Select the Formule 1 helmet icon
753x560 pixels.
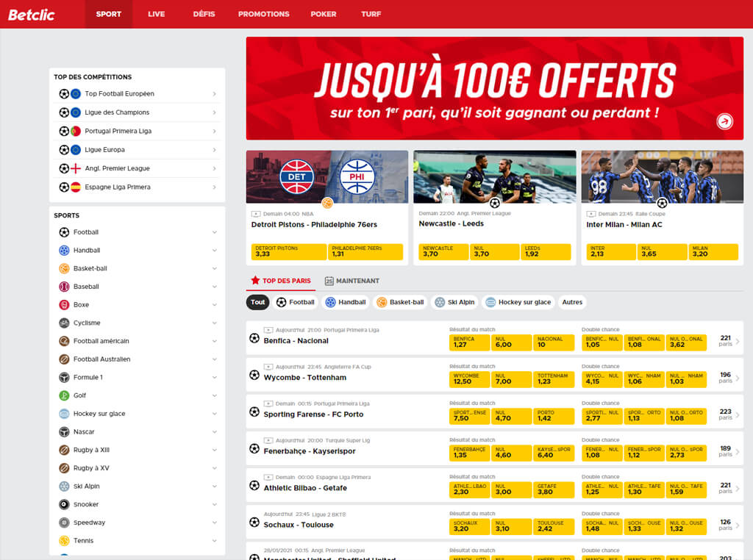(64, 378)
